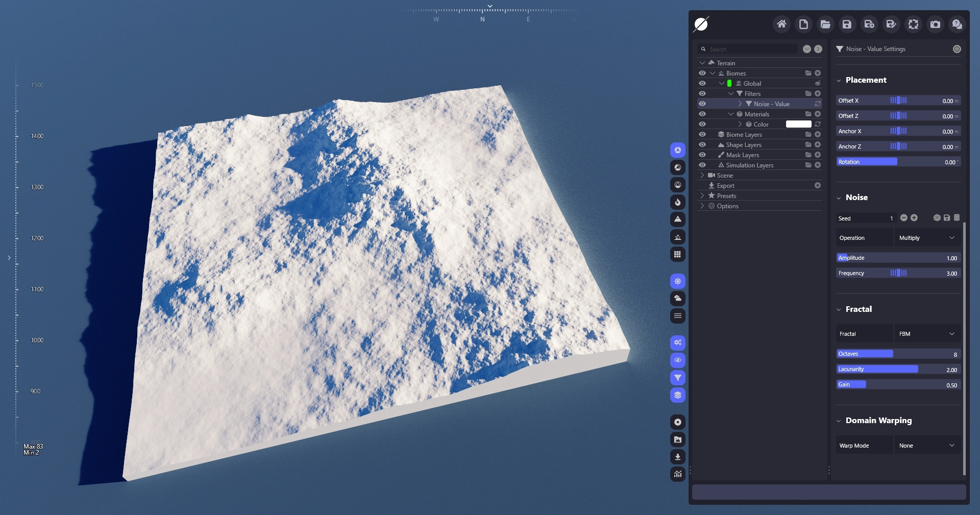Open the Fractal type dropdown showing FBM

pyautogui.click(x=926, y=334)
